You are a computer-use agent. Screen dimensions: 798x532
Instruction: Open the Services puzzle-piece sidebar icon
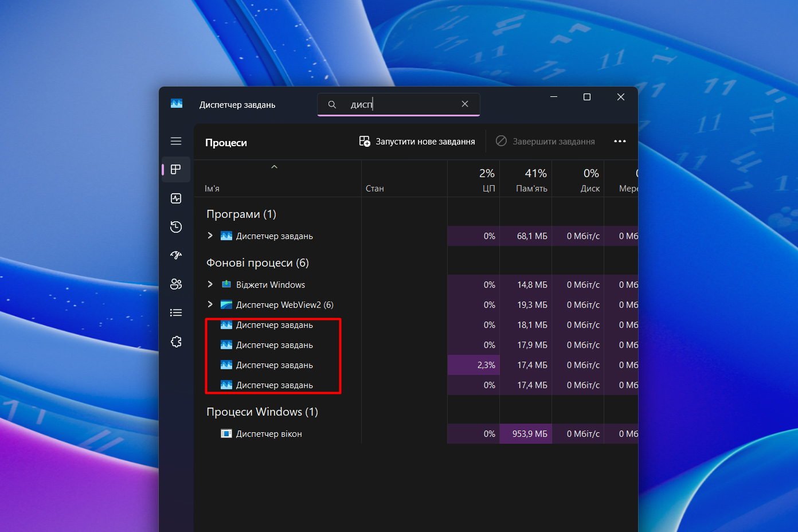176,342
